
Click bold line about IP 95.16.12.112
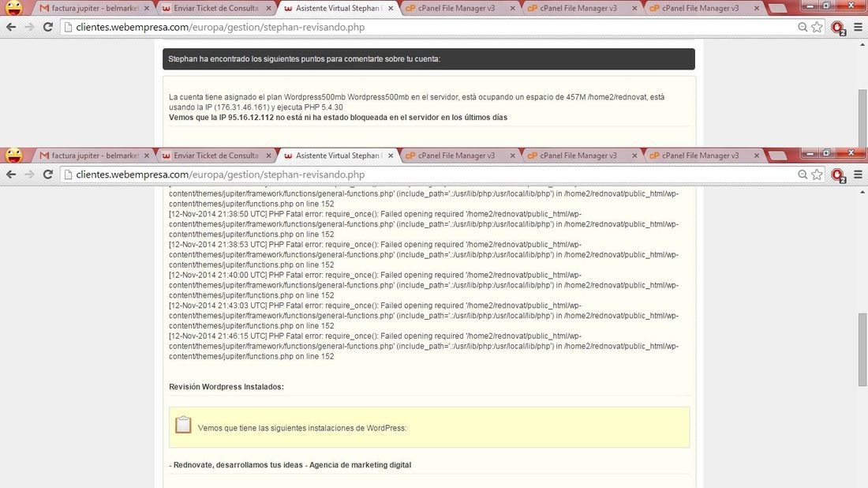[338, 118]
